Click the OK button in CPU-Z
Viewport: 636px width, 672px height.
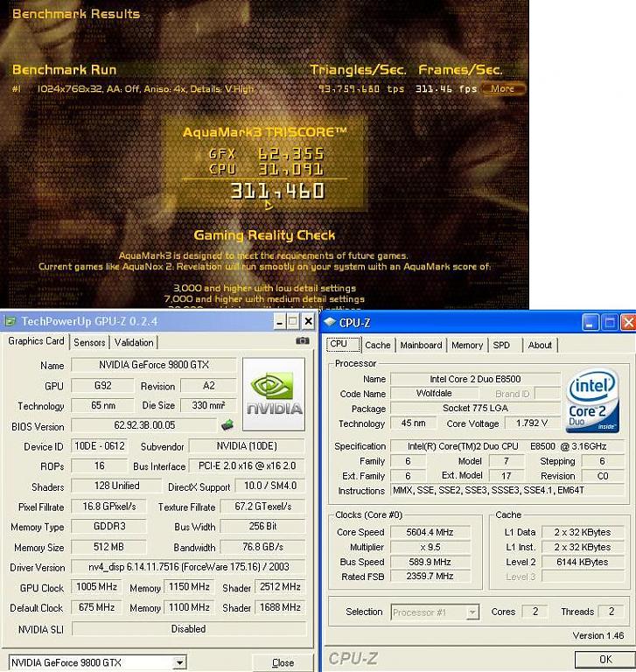pyautogui.click(x=605, y=659)
